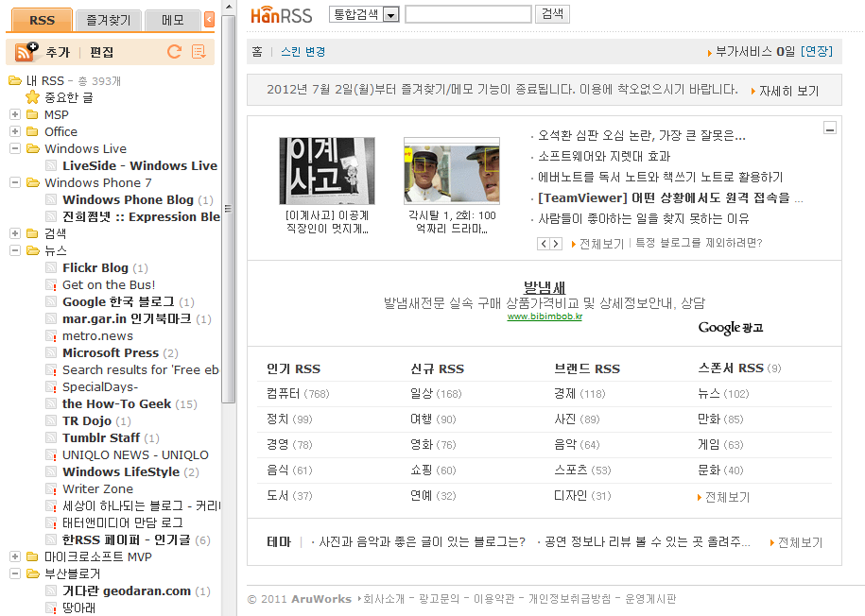Open the 컴퓨터 popular RSS category

click(x=283, y=394)
